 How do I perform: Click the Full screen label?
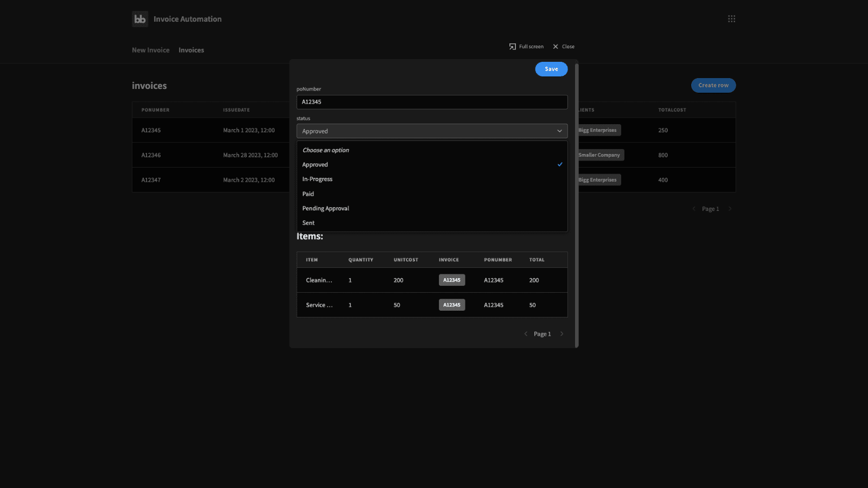click(x=531, y=47)
